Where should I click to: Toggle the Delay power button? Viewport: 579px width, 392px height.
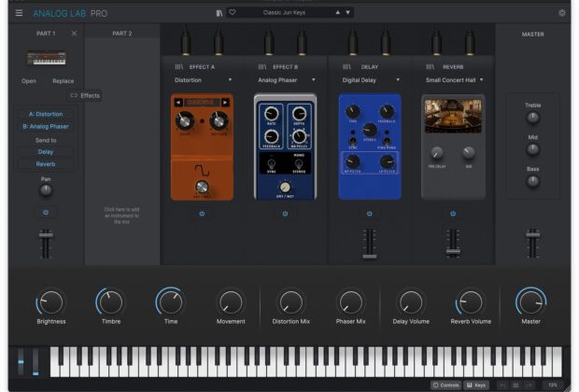click(x=369, y=214)
